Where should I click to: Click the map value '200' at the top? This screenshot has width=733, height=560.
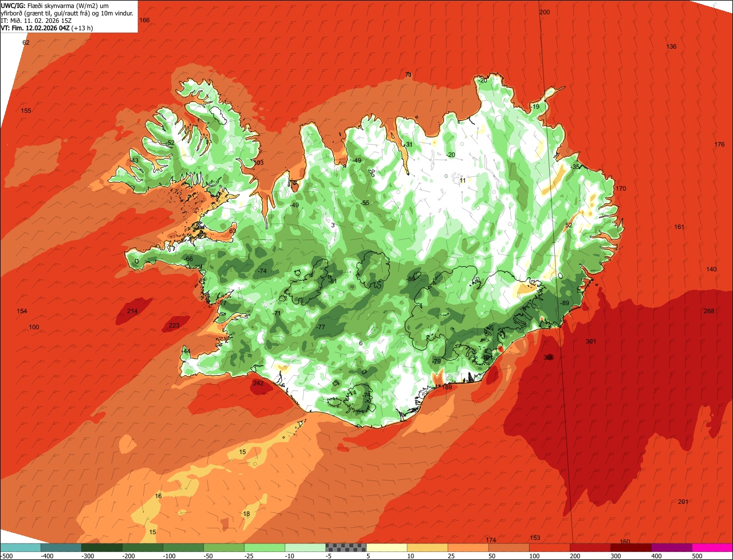pyautogui.click(x=545, y=12)
